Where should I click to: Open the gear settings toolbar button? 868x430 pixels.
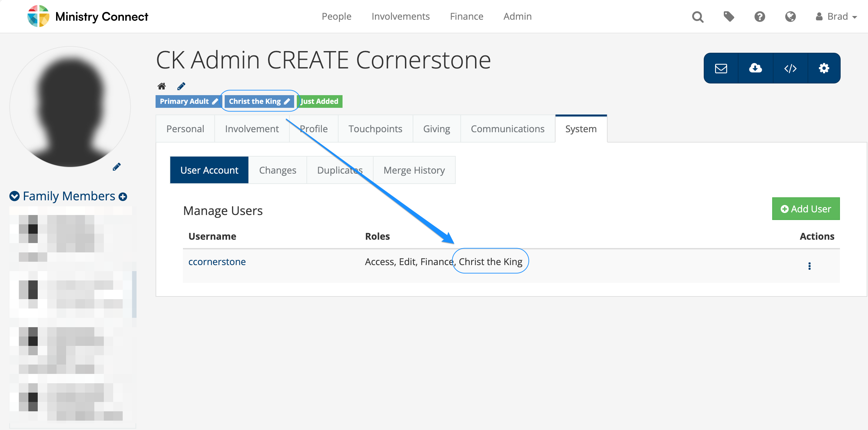pos(824,68)
